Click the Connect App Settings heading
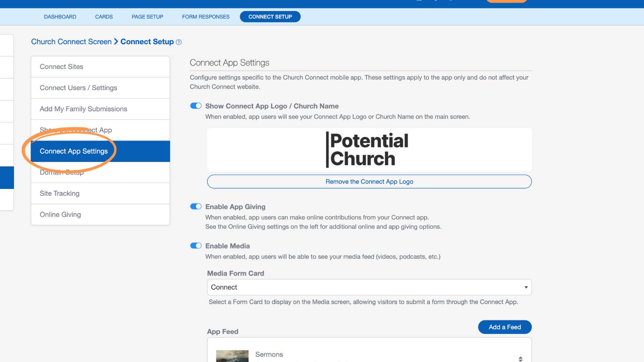 (x=229, y=63)
